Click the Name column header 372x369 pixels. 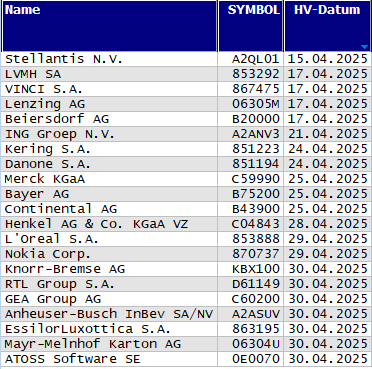pyautogui.click(x=110, y=26)
